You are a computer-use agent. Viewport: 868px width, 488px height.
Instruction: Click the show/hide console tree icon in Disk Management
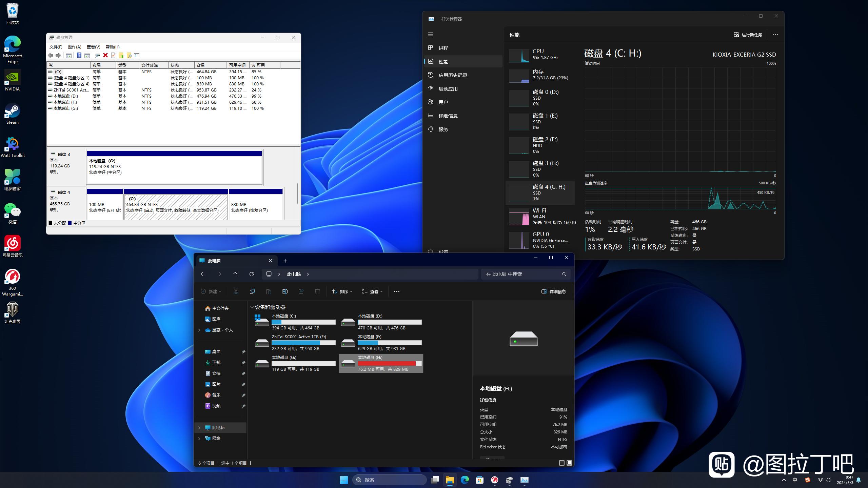click(x=69, y=55)
